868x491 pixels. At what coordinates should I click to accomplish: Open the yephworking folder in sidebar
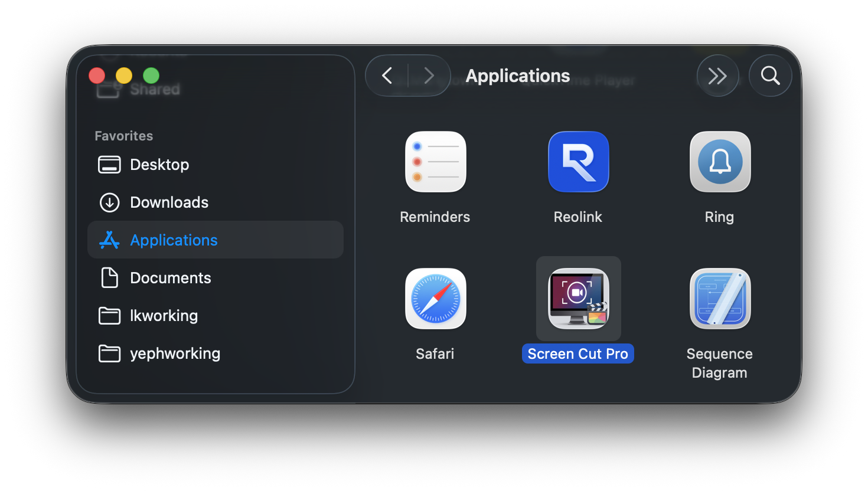[x=215, y=353]
